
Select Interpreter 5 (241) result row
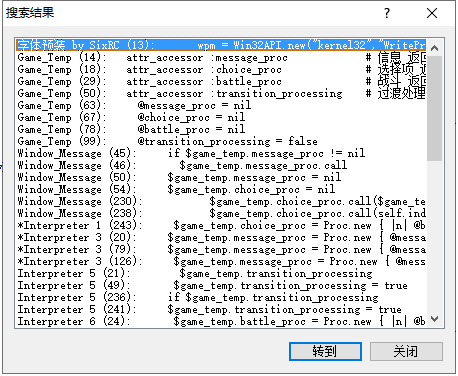pyautogui.click(x=221, y=309)
